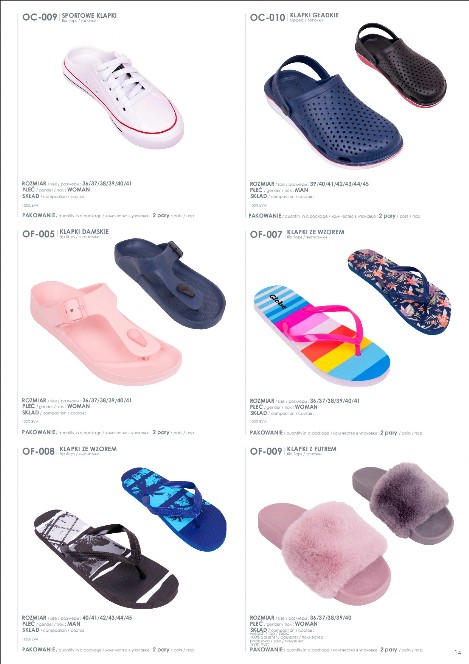Click product code OF-008

pyautogui.click(x=39, y=451)
